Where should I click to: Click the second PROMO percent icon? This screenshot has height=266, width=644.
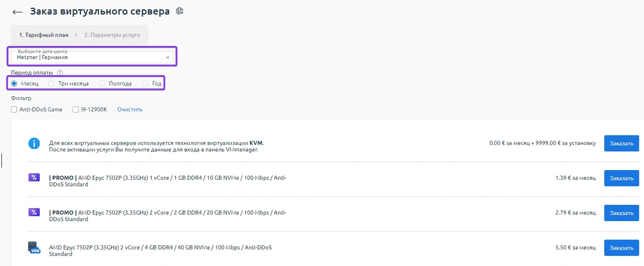tap(34, 212)
